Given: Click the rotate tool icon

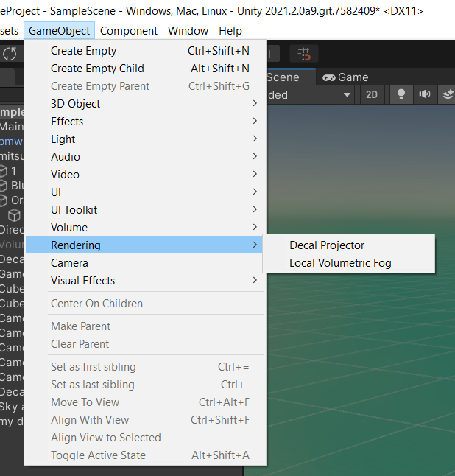Looking at the screenshot, I should (10, 54).
